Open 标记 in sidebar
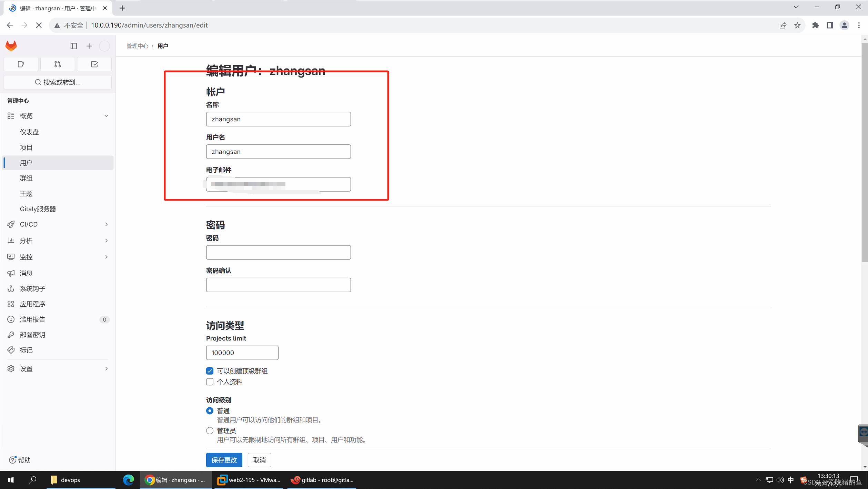868x489 pixels. (x=58, y=350)
